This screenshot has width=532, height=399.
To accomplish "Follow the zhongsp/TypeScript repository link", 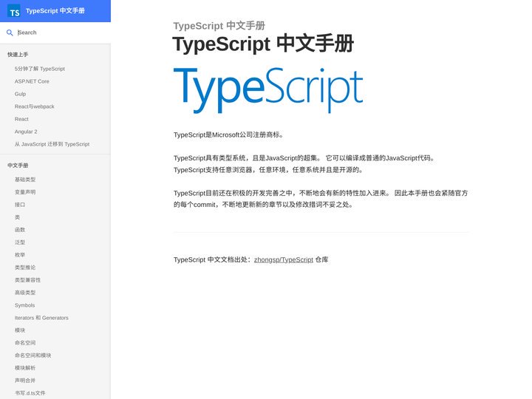I will click(284, 260).
